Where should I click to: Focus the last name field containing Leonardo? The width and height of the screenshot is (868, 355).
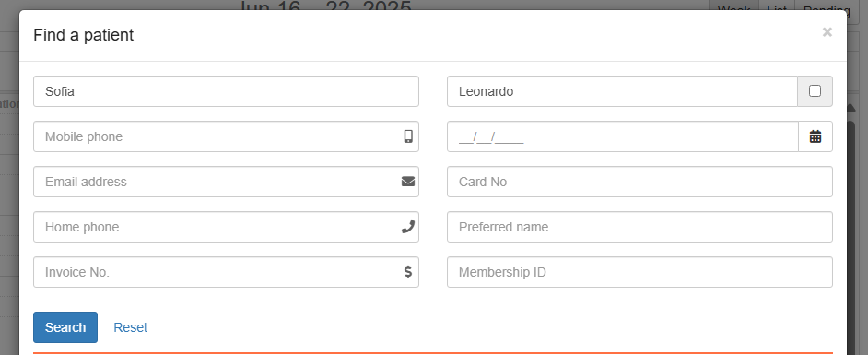(x=622, y=91)
